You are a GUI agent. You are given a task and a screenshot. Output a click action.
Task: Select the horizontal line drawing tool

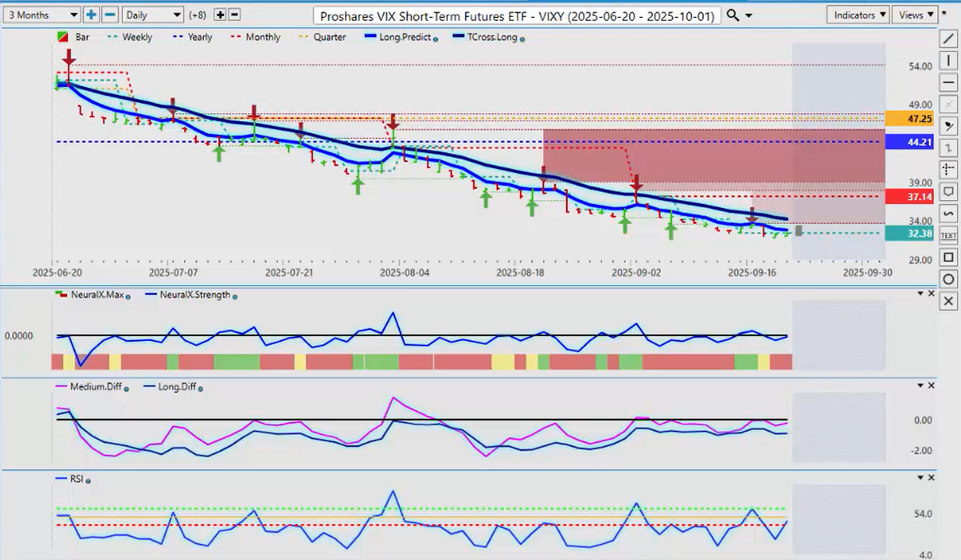949,82
